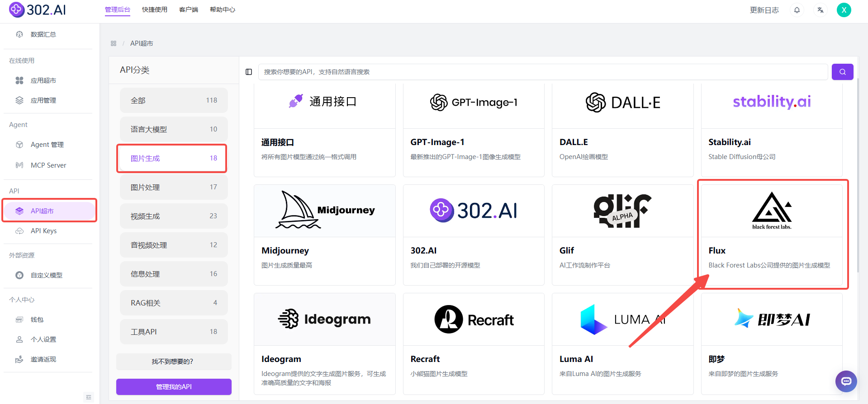Click the 应用管理 layers icon
This screenshot has height=404, width=868.
(x=19, y=100)
